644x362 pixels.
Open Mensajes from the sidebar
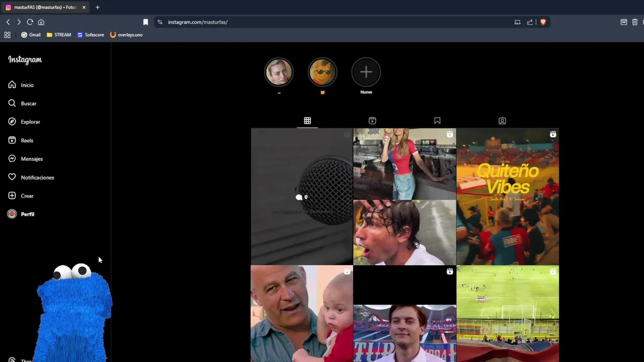pyautogui.click(x=25, y=159)
